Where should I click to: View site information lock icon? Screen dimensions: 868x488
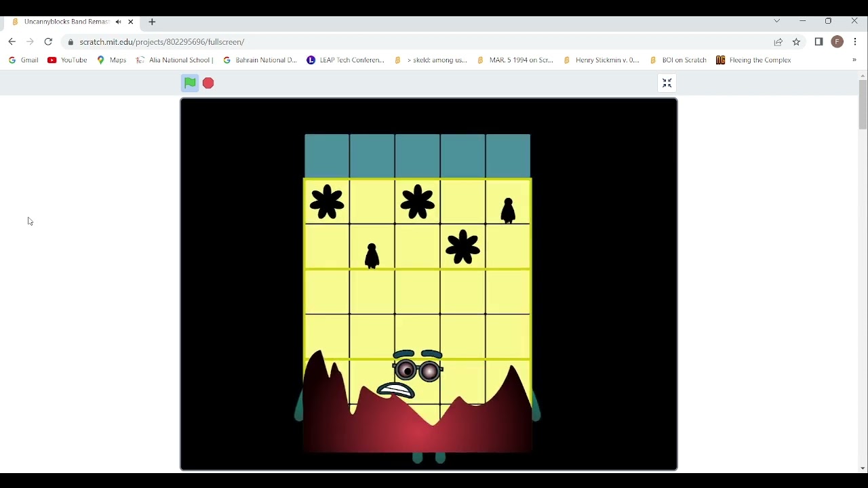click(x=71, y=42)
